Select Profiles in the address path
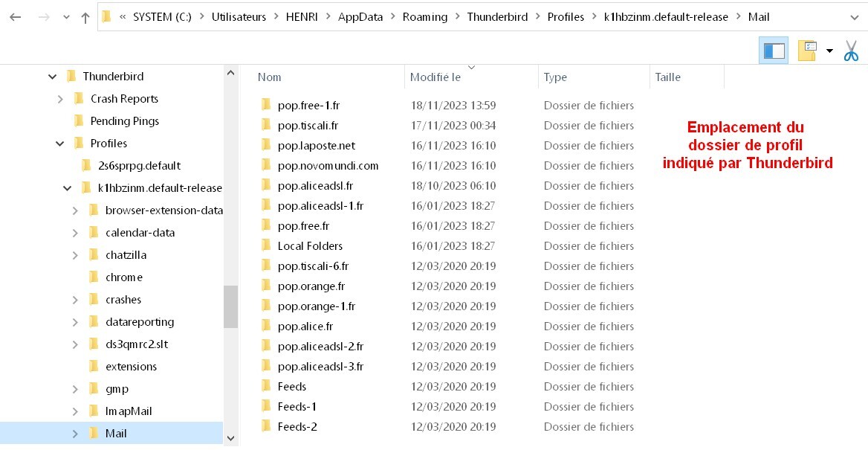 (x=566, y=17)
